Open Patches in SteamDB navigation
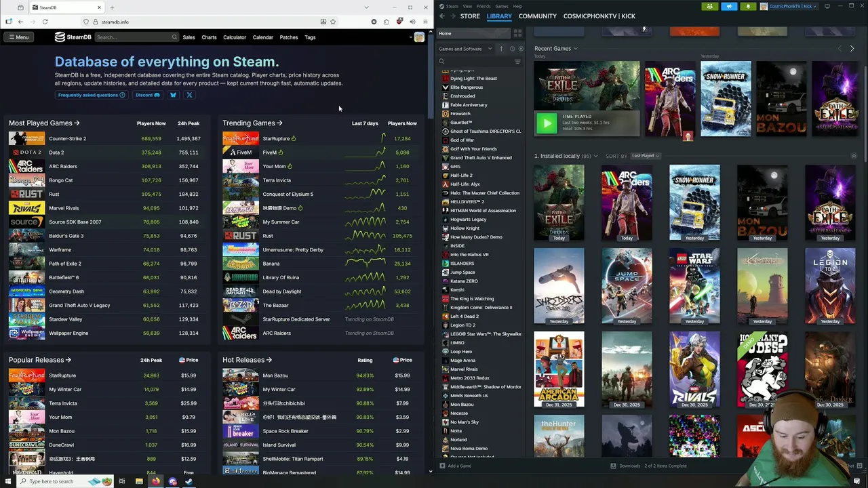The width and height of the screenshot is (868, 488). click(289, 37)
